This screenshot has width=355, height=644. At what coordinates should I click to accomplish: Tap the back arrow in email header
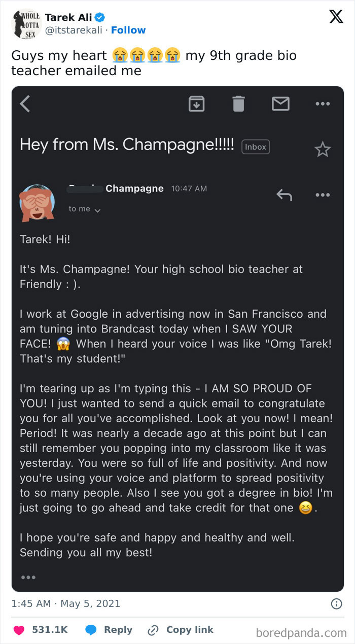pos(25,104)
